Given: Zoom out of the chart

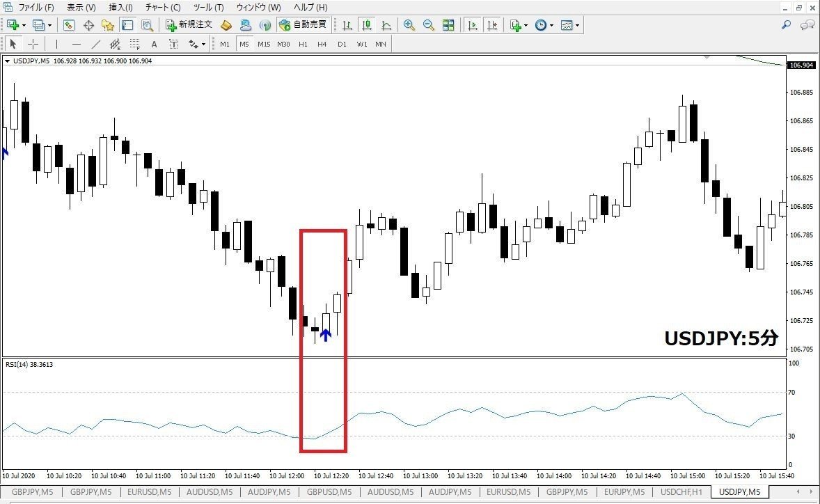Looking at the screenshot, I should click(x=429, y=25).
